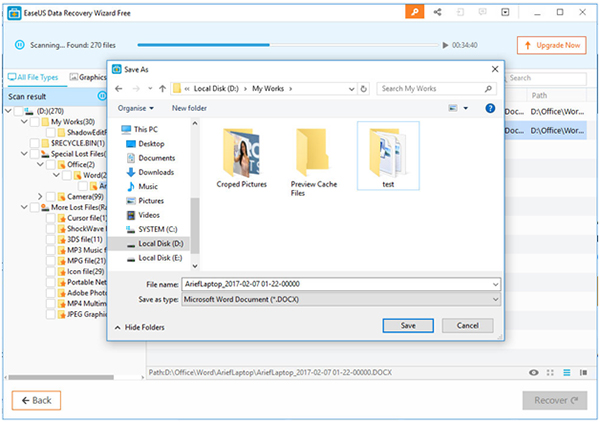Open recent locations dropdown arrow in Save As
The width and height of the screenshot is (600, 422).
(x=150, y=89)
